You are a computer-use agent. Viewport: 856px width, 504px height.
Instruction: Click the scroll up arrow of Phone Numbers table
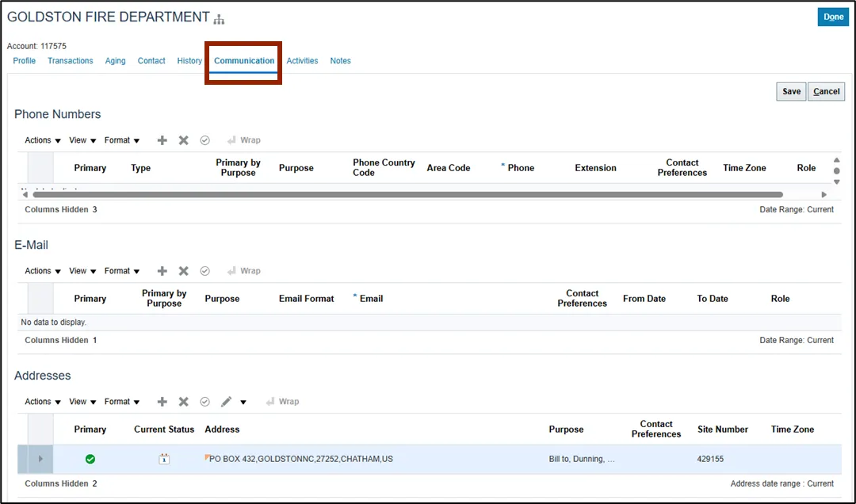coord(836,160)
